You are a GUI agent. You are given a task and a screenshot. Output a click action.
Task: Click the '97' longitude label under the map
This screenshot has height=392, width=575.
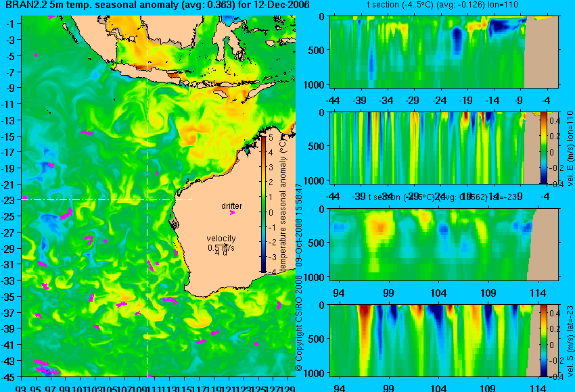pos(50,388)
